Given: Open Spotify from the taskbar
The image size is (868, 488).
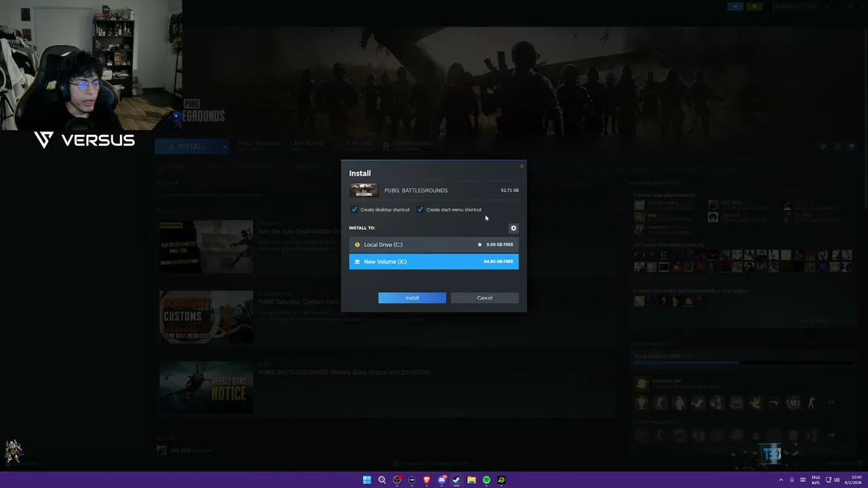Looking at the screenshot, I should click(486, 480).
